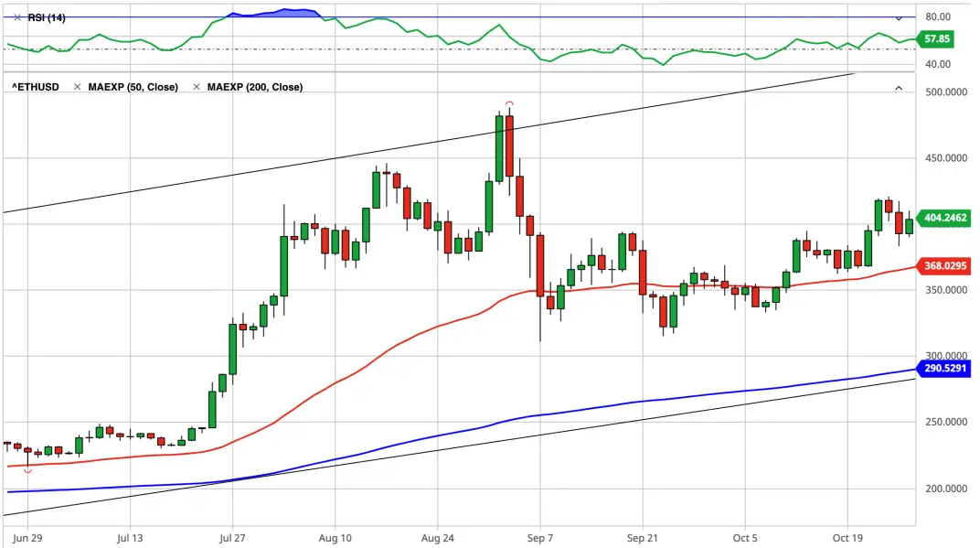The width and height of the screenshot is (980, 548).
Task: Click the 200.0000 price axis label
Action: 946,489
